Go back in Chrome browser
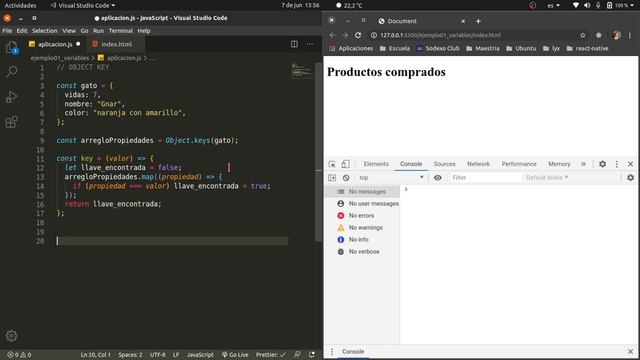 point(332,35)
